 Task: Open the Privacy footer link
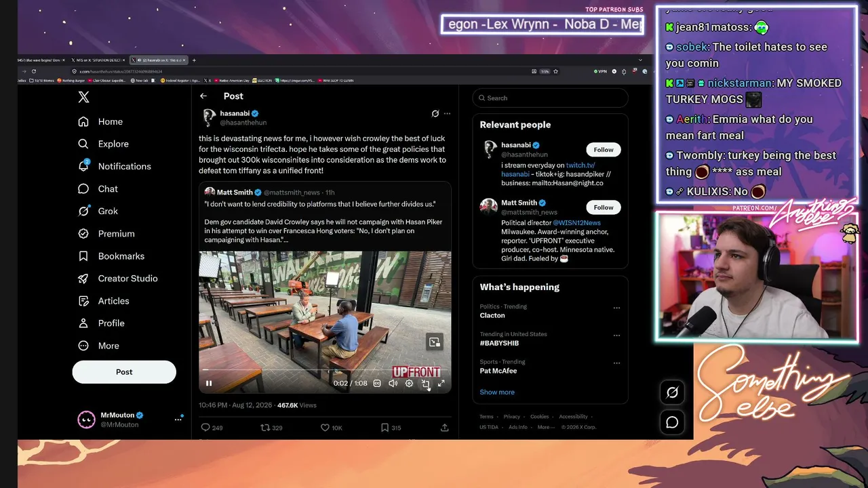click(x=512, y=417)
